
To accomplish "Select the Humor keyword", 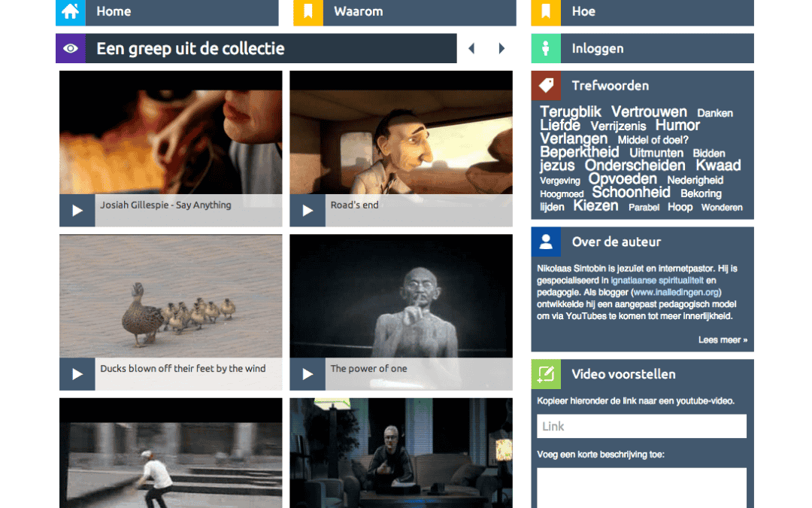I will tap(677, 126).
